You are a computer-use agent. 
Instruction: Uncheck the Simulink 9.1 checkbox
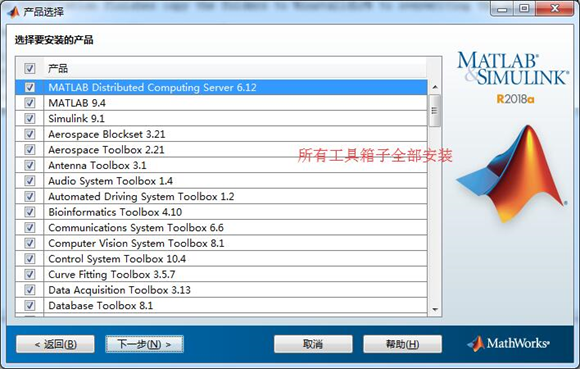click(30, 118)
